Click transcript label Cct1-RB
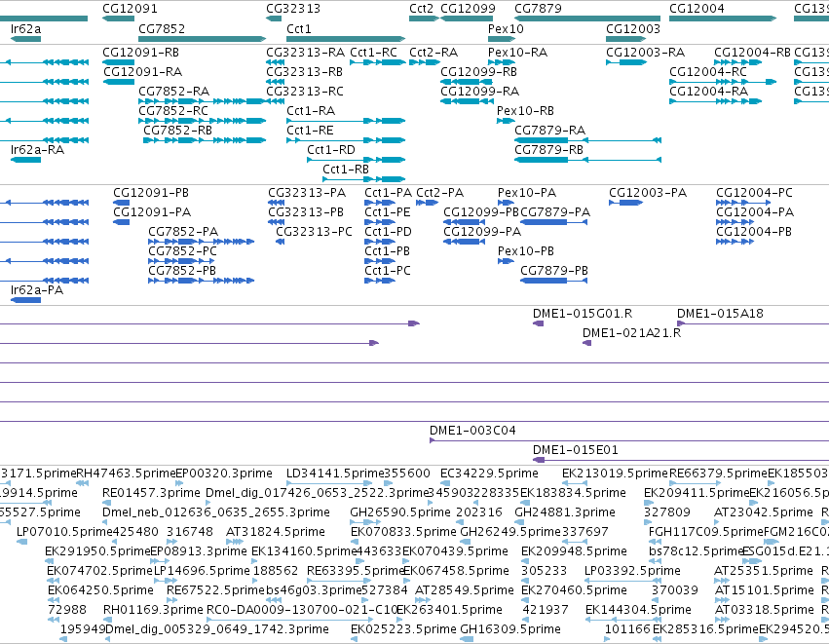829x644 pixels. pos(346,170)
